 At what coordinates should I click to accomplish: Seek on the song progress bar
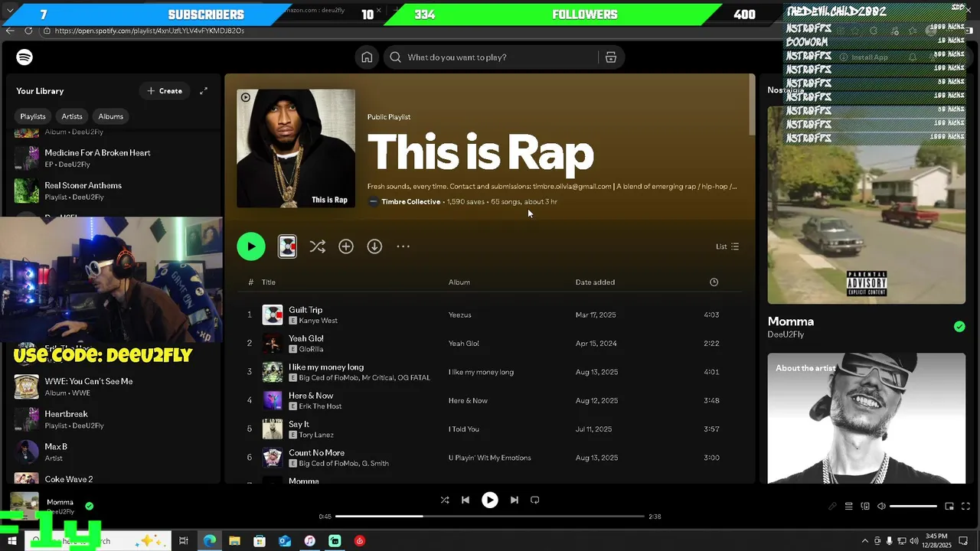(490, 517)
